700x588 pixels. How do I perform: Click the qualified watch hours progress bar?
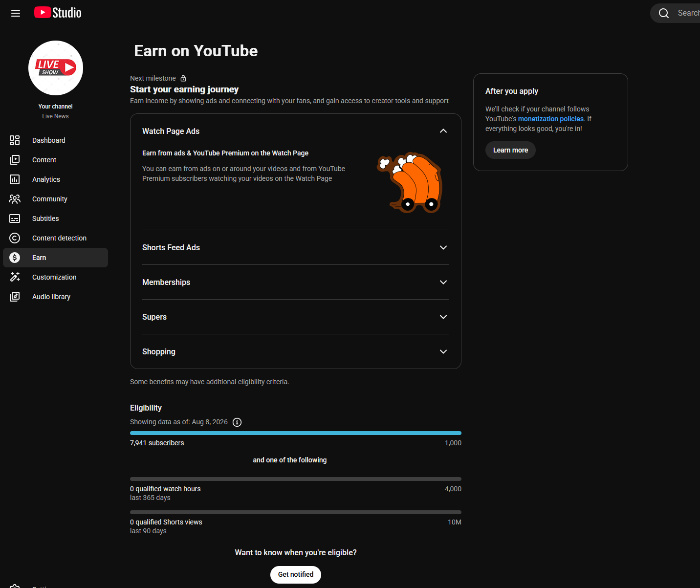pos(296,479)
